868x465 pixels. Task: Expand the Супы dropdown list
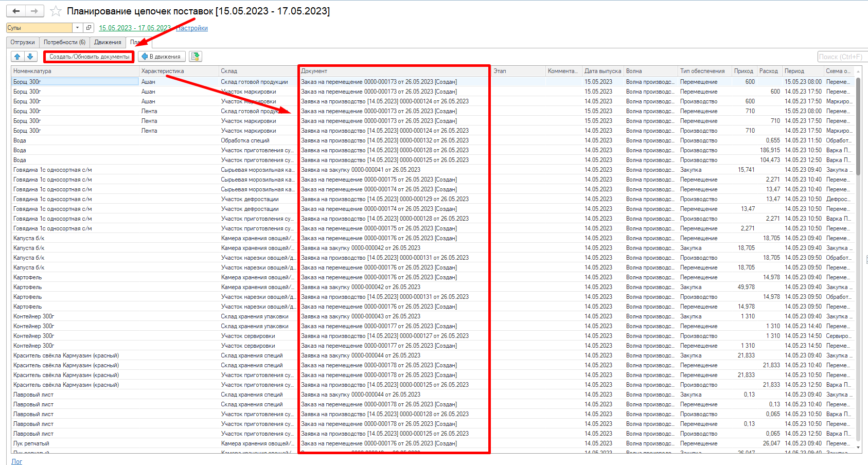coord(77,28)
